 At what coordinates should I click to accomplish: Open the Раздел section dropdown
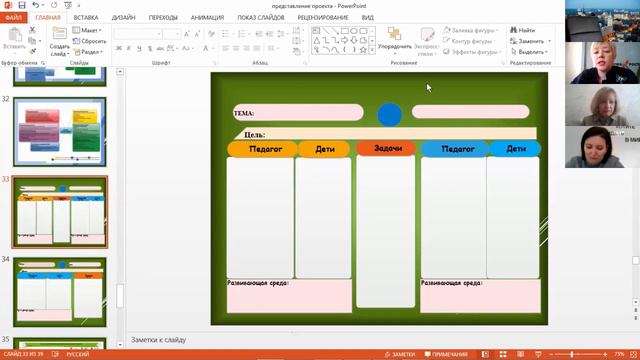click(88, 52)
